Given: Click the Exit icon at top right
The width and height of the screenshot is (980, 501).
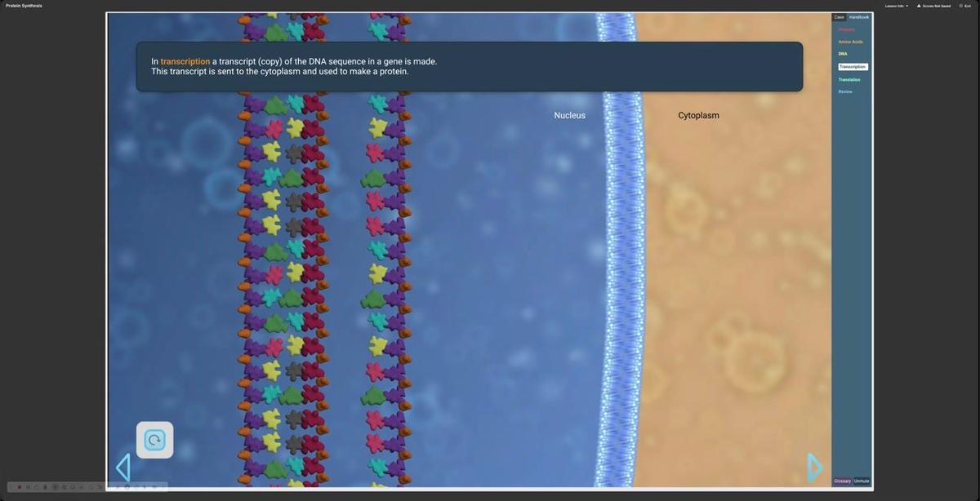Looking at the screenshot, I should click(x=961, y=6).
